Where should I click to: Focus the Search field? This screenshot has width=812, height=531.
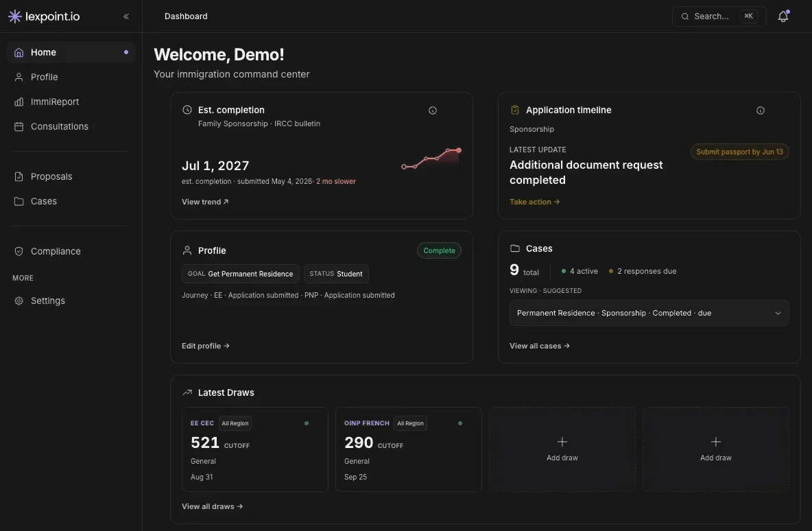point(719,16)
